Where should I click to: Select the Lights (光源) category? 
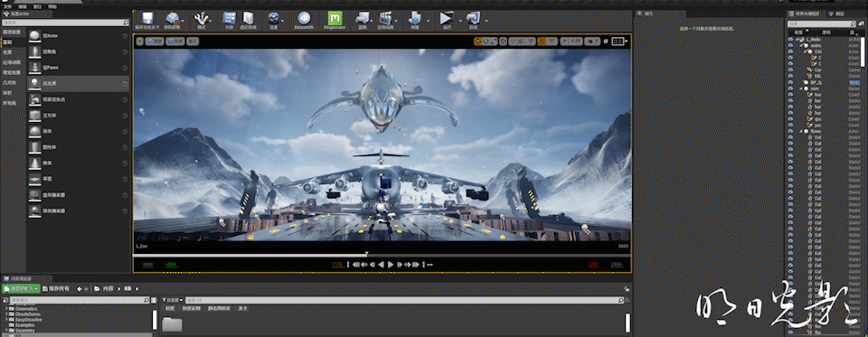coord(7,52)
